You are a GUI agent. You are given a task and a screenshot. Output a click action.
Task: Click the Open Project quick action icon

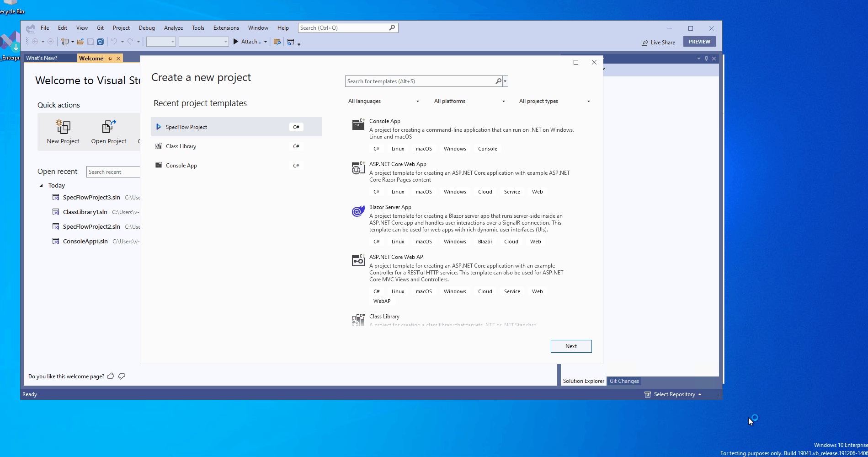109,126
